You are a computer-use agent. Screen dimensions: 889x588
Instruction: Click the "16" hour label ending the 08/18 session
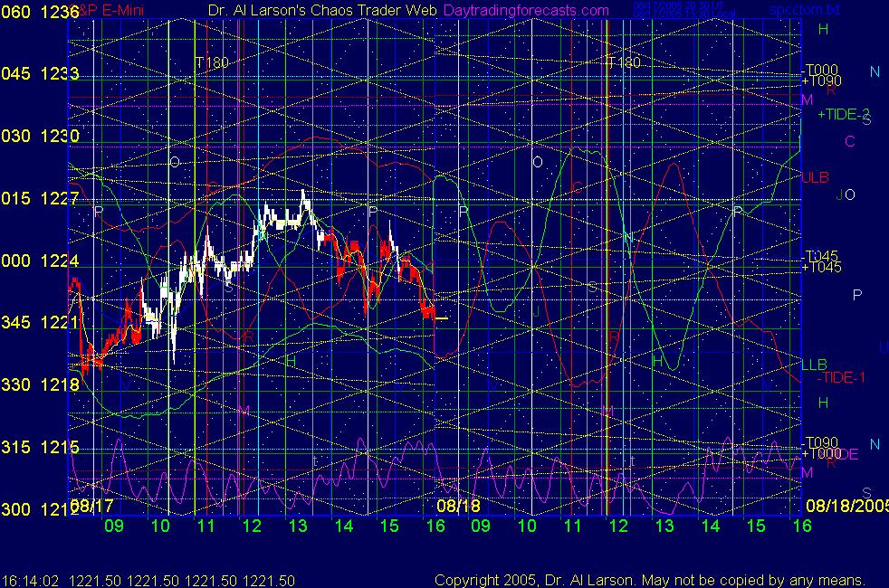coord(802,526)
